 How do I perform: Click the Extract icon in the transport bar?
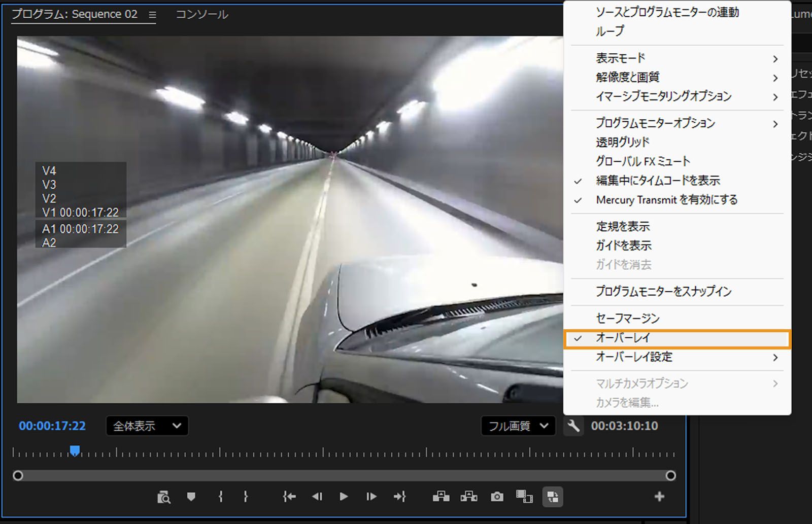coord(469,497)
